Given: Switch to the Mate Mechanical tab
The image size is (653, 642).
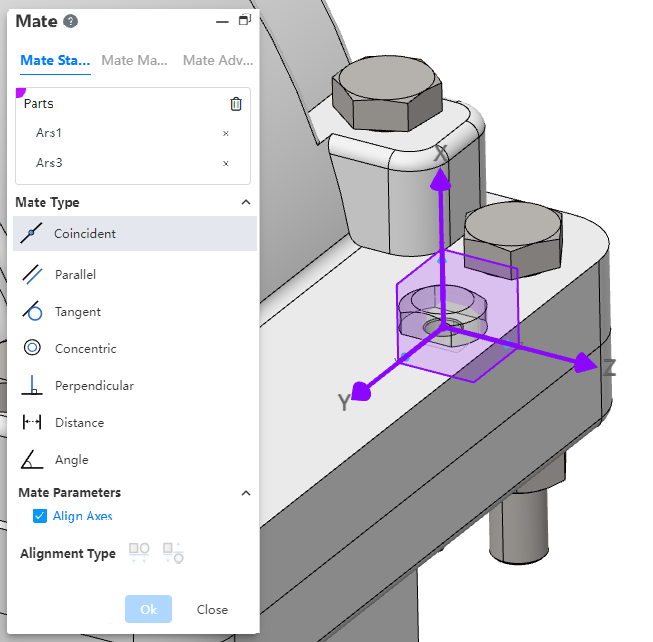Looking at the screenshot, I should coord(135,61).
